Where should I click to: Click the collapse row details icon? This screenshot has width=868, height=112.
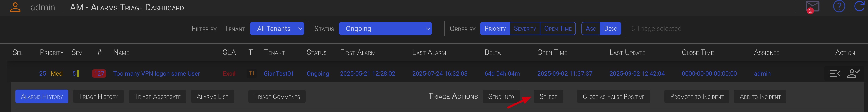pos(834,73)
